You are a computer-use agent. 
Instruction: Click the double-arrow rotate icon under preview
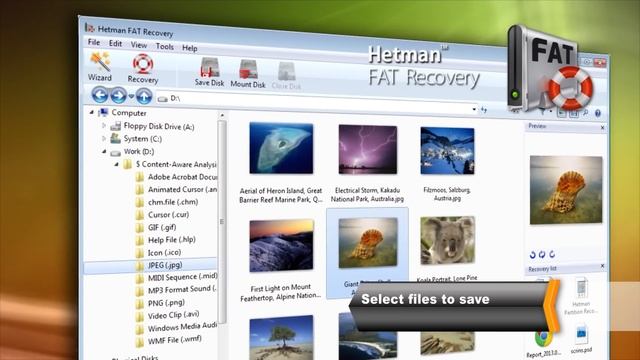(542, 254)
